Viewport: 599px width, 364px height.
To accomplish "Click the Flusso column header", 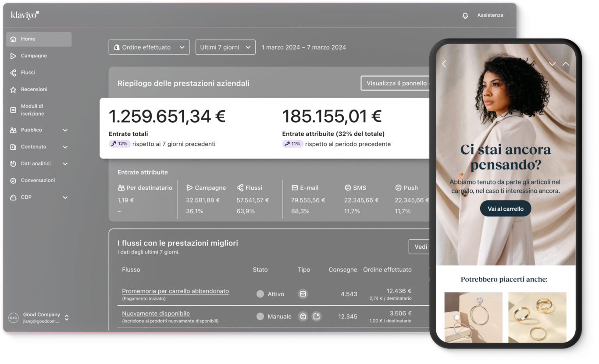I will (131, 269).
